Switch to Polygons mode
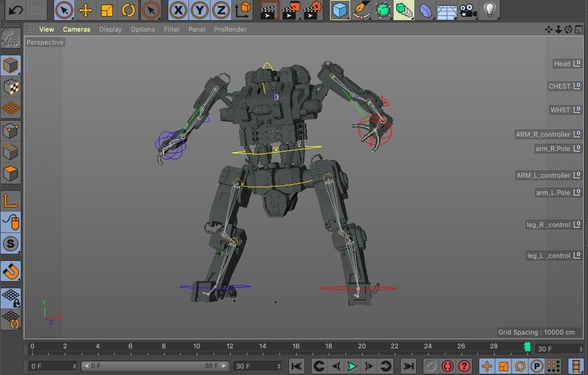 click(x=11, y=174)
